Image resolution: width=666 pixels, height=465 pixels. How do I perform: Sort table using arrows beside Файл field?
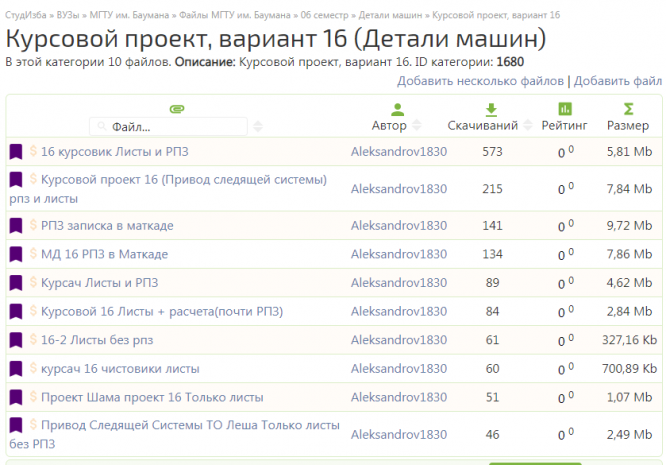click(258, 126)
